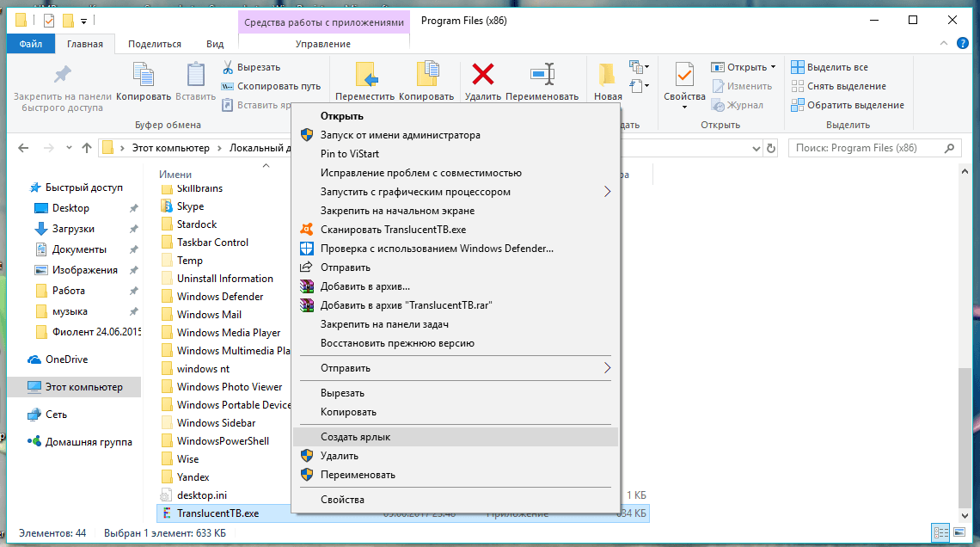
Task: Choose Запуск от имени администратора
Action: tap(455, 135)
